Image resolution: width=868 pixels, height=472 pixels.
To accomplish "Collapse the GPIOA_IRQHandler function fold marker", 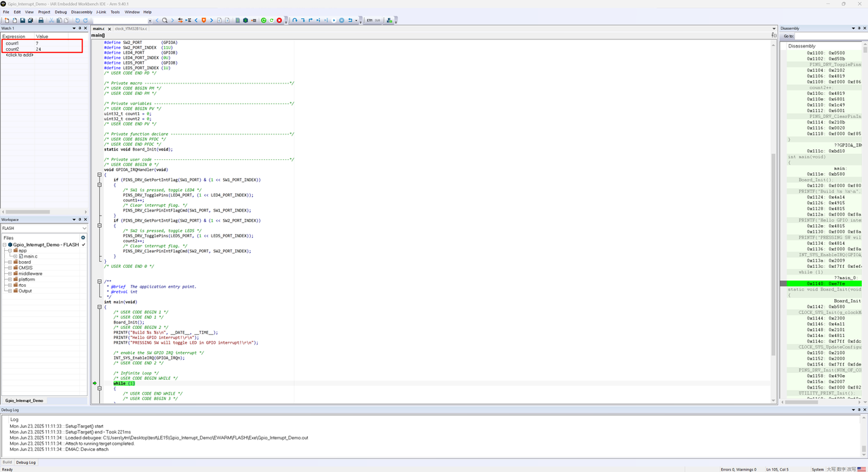I will (99, 175).
